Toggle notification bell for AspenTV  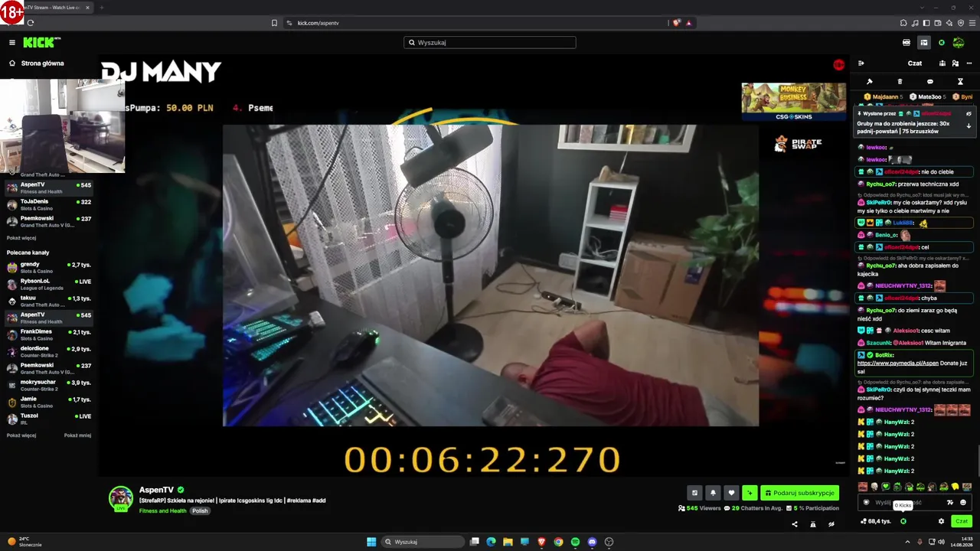click(x=713, y=493)
